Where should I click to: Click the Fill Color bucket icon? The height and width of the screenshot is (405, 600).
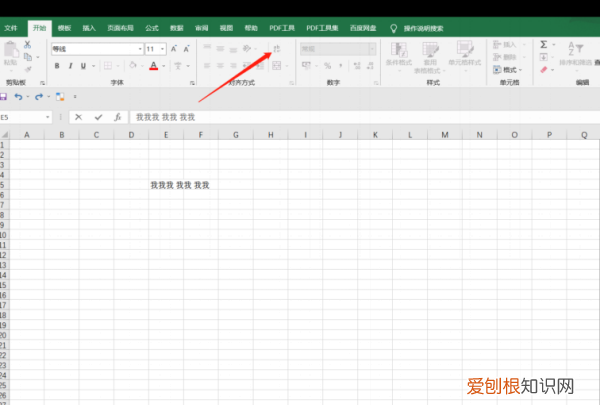click(133, 65)
